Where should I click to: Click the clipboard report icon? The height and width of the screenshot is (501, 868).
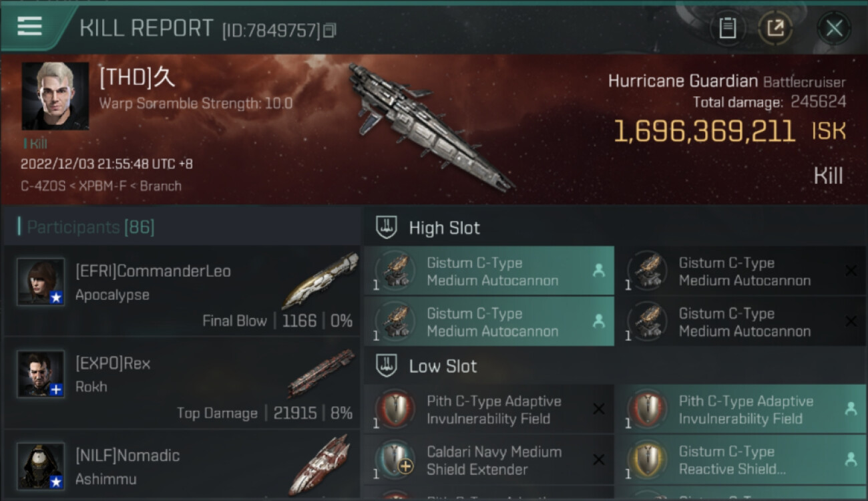(x=727, y=28)
